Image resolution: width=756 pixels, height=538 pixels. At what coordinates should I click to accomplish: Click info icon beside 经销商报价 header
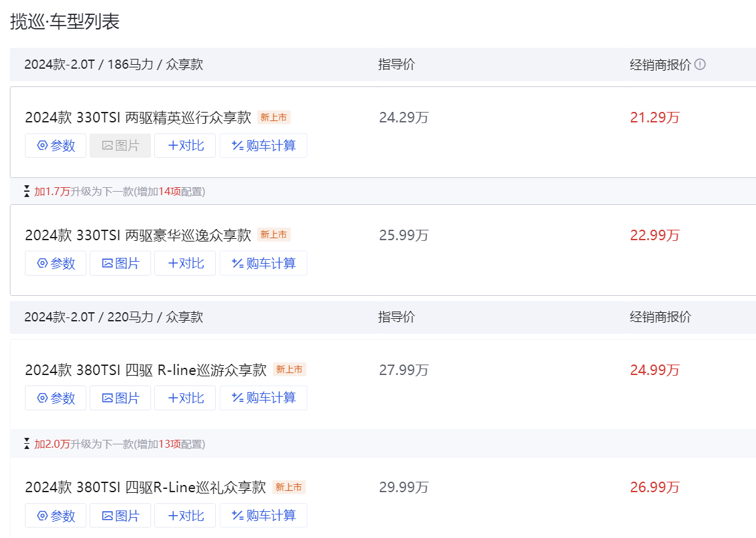700,65
